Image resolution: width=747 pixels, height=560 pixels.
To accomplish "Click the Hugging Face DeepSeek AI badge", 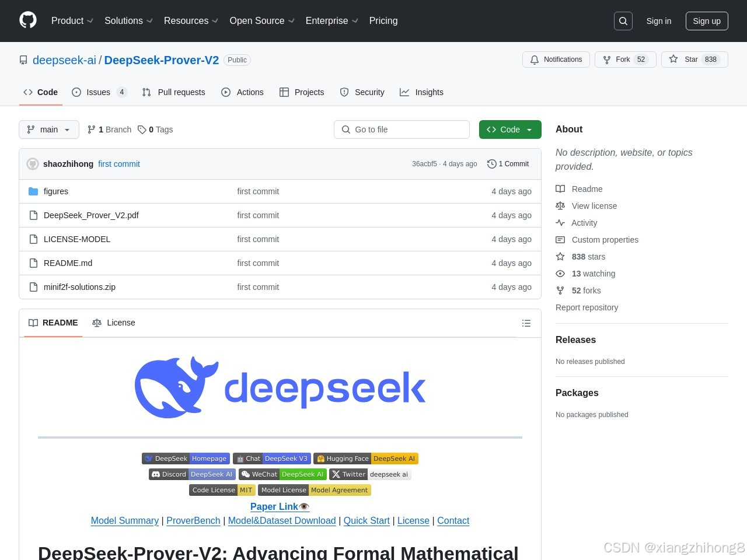I will click(x=366, y=459).
